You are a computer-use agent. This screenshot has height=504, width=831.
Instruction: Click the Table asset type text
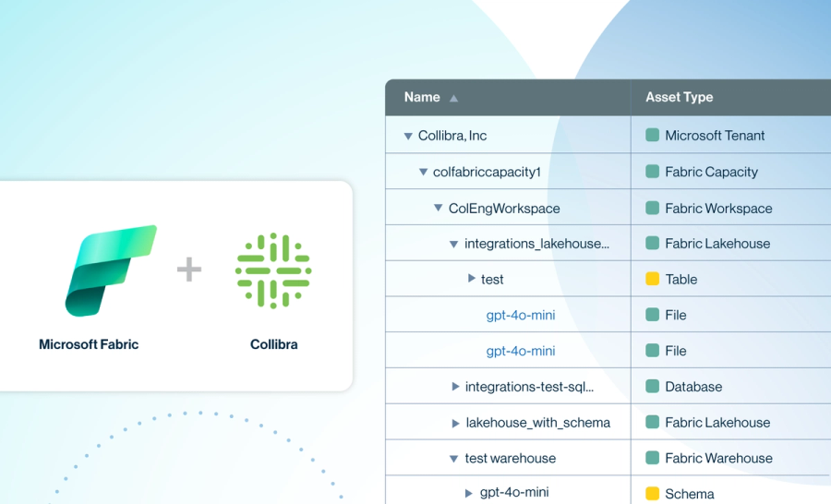[681, 280]
